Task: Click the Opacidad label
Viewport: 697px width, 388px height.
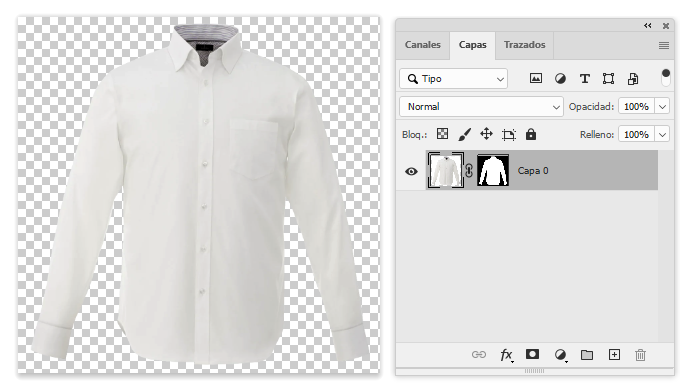Action: pyautogui.click(x=591, y=107)
